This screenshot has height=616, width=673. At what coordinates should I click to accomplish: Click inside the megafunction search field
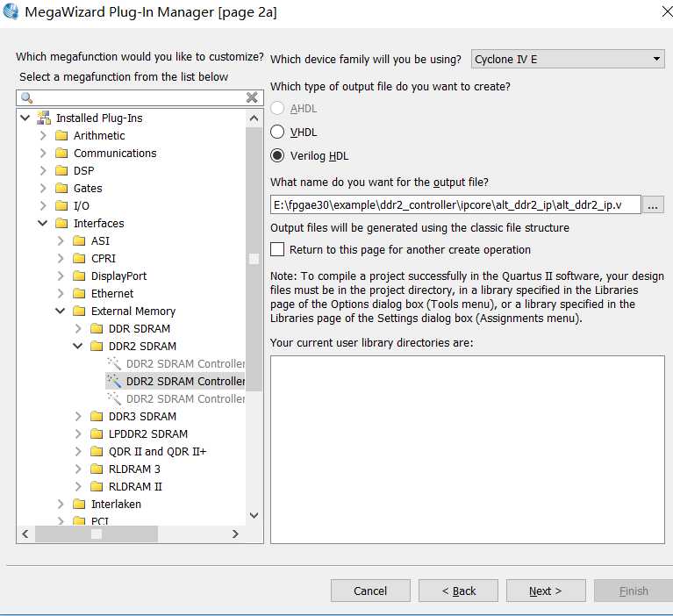[x=140, y=98]
